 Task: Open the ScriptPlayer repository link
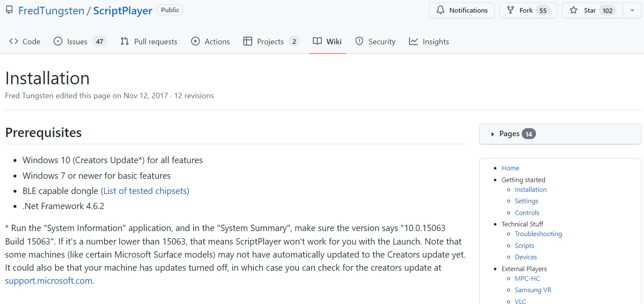(x=123, y=11)
